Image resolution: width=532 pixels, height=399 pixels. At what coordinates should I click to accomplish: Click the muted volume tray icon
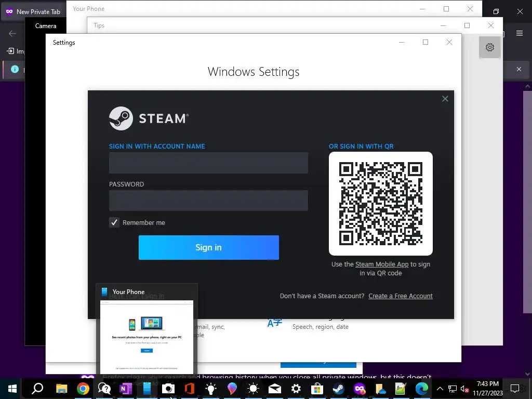464,389
